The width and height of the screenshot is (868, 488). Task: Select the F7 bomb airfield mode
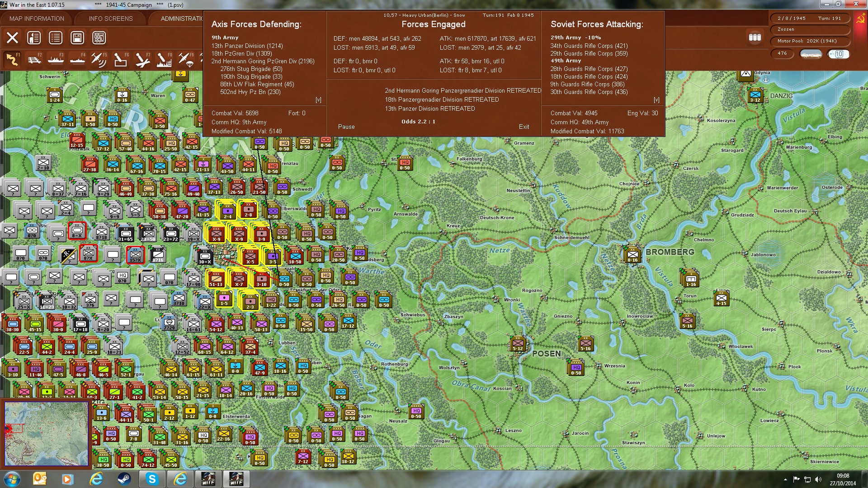(x=142, y=60)
